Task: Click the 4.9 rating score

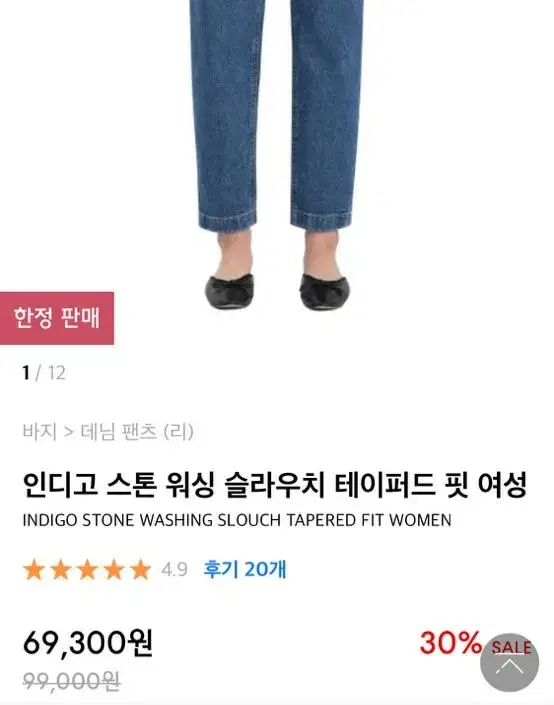Action: [174, 570]
